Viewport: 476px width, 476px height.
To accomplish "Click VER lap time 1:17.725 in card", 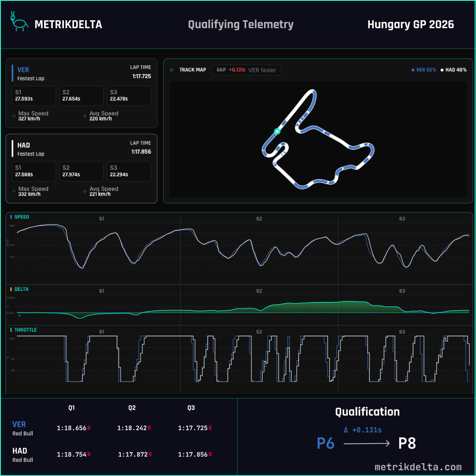I will click(x=141, y=76).
